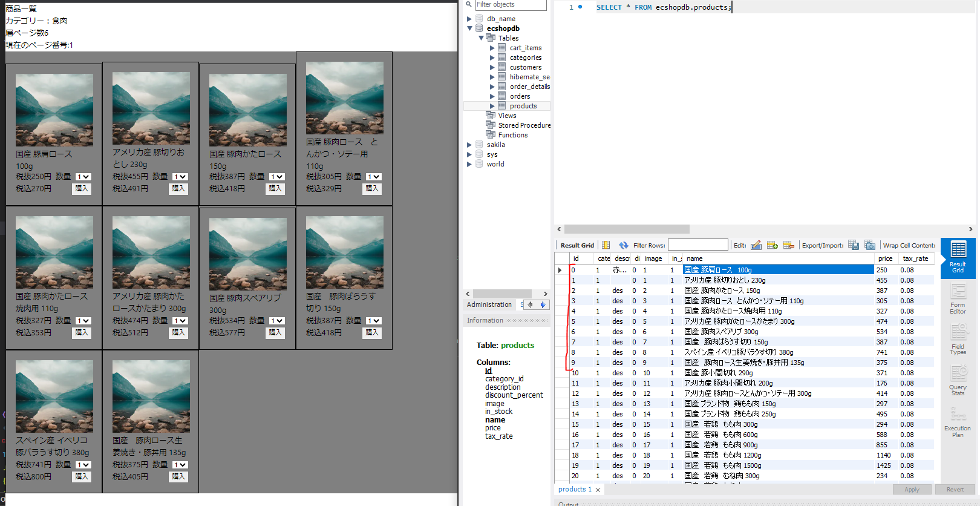Close the products 1 result tab
The image size is (980, 506).
(x=598, y=490)
